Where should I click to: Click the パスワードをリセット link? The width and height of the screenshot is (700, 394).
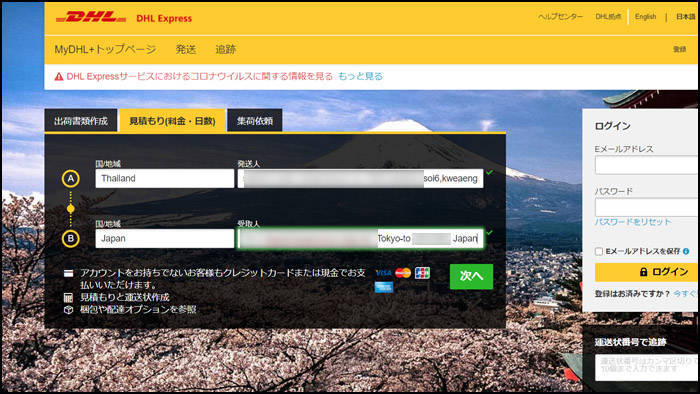pyautogui.click(x=633, y=222)
